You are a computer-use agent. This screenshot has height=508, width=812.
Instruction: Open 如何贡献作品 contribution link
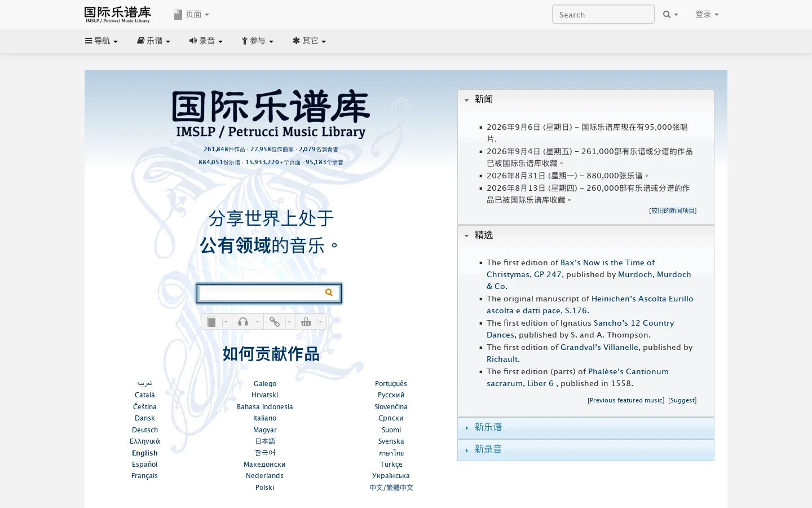click(271, 354)
